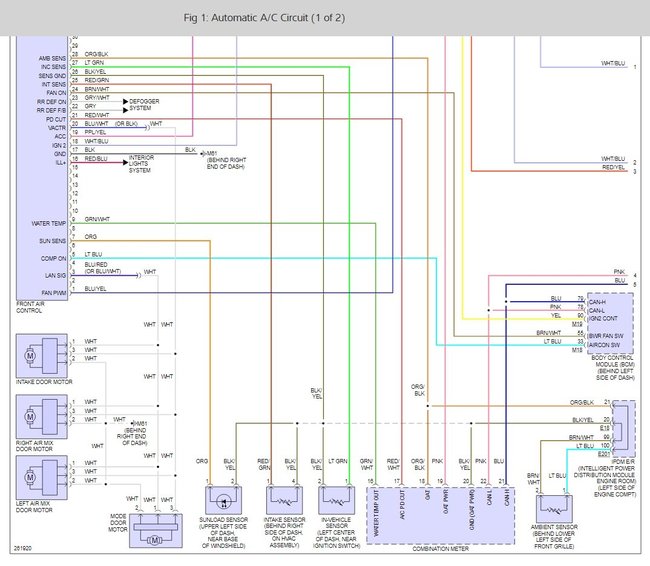Click the RED/YEL wire label

614,168
